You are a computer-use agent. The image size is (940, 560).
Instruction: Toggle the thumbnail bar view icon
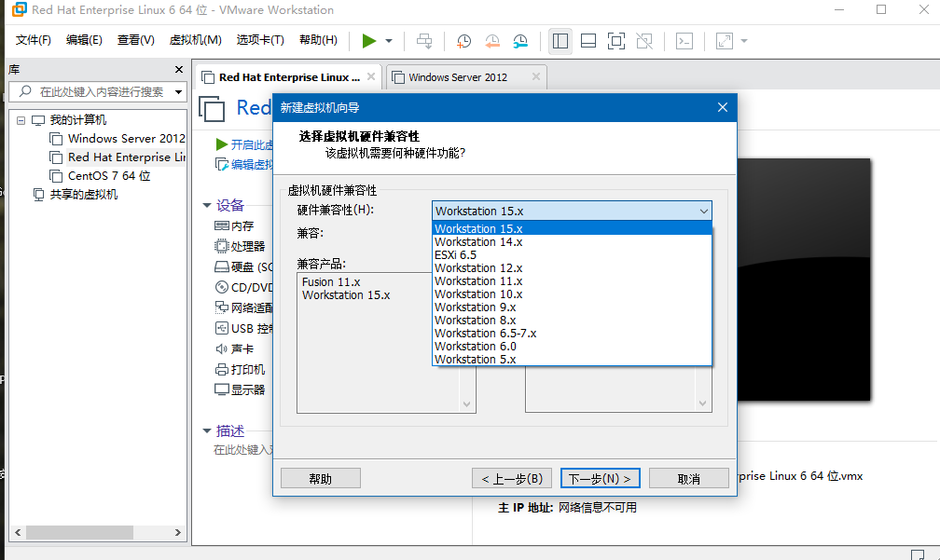[588, 41]
